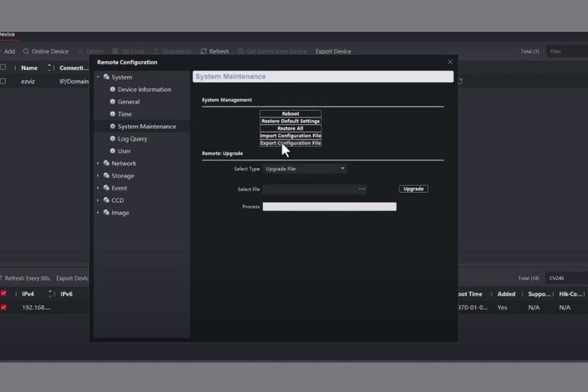Click the System Maintenance gear icon
Screen dimensions: 588x392
112,126
